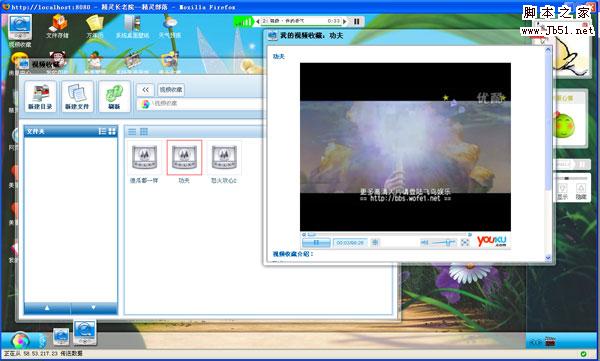Adjust the Youku player volume slider
Image resolution: width=600 pixels, height=361 pixels.
[443, 242]
